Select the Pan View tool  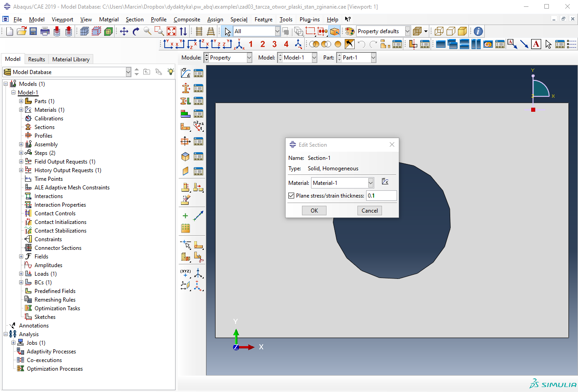pyautogui.click(x=124, y=31)
